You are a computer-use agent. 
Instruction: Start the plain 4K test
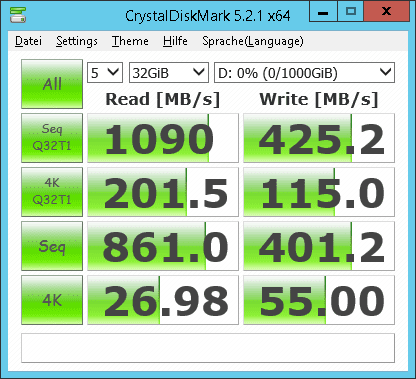[x=52, y=300]
